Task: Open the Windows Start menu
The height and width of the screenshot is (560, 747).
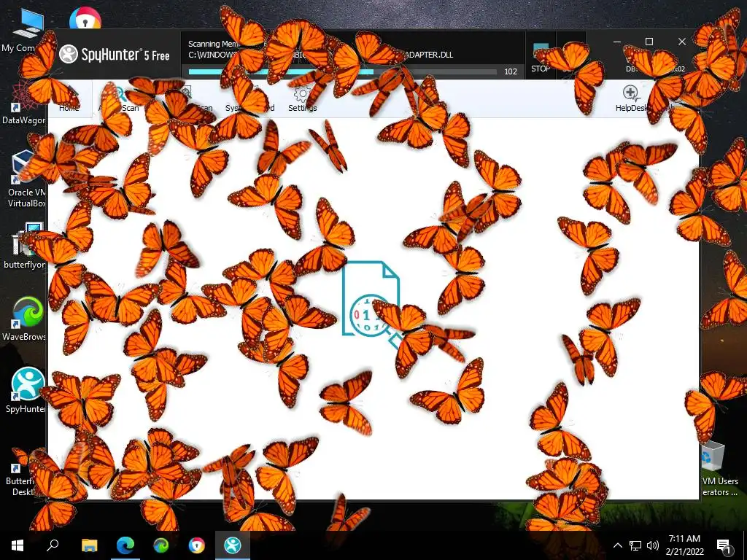Action: (x=18, y=545)
